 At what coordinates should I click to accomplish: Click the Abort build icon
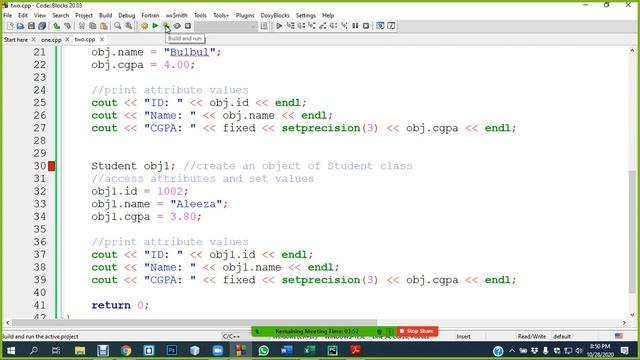tap(188, 26)
